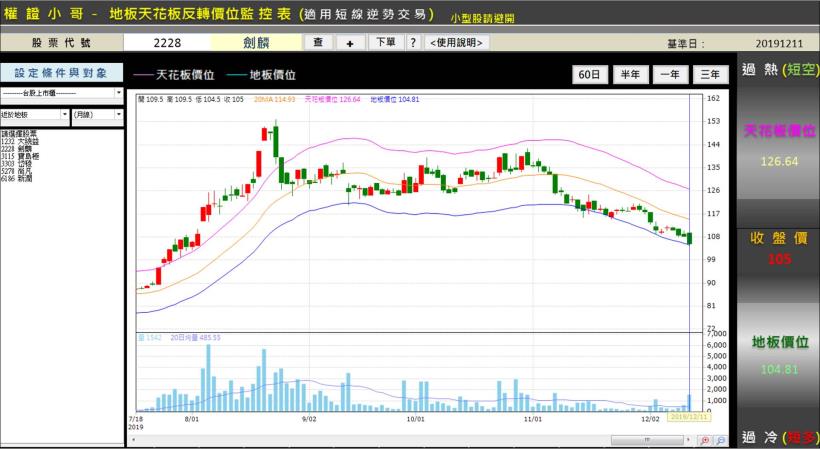Image resolution: width=820 pixels, height=449 pixels.
Task: Click the 天花板價位 value 126.64 in side panel
Action: click(779, 162)
